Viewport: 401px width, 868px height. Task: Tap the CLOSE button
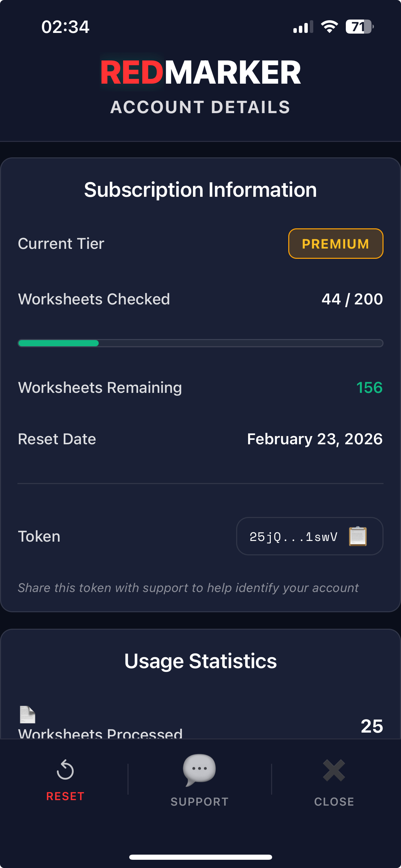pyautogui.click(x=333, y=801)
